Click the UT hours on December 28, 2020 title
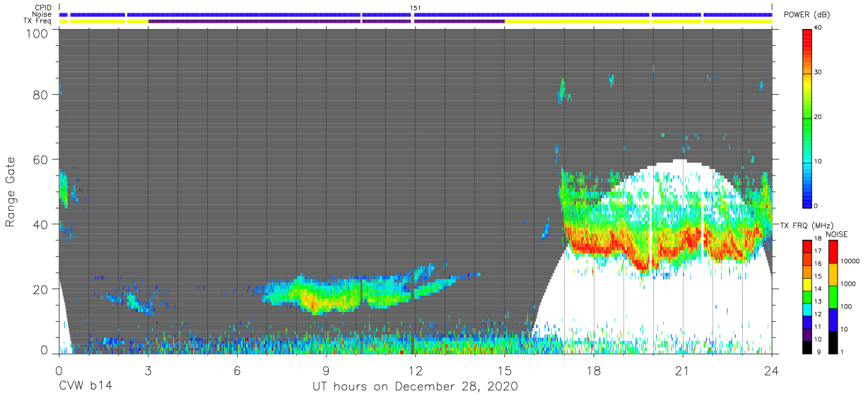 (x=415, y=387)
